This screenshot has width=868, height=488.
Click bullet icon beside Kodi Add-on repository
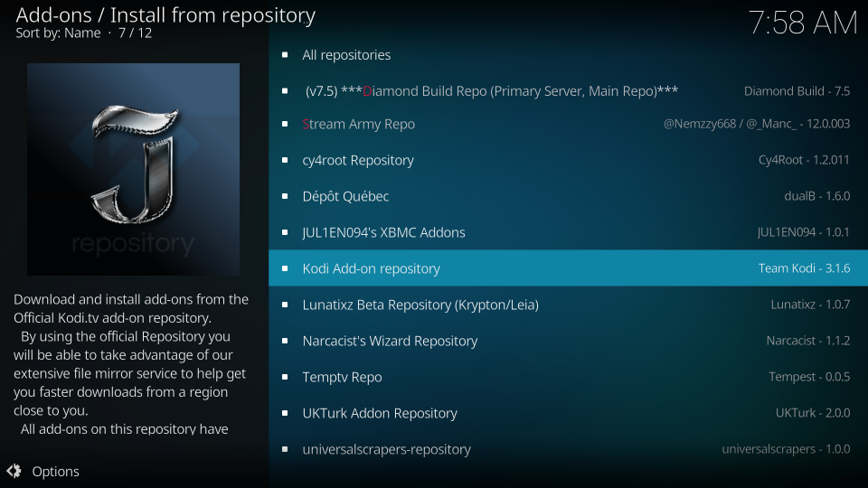[285, 268]
